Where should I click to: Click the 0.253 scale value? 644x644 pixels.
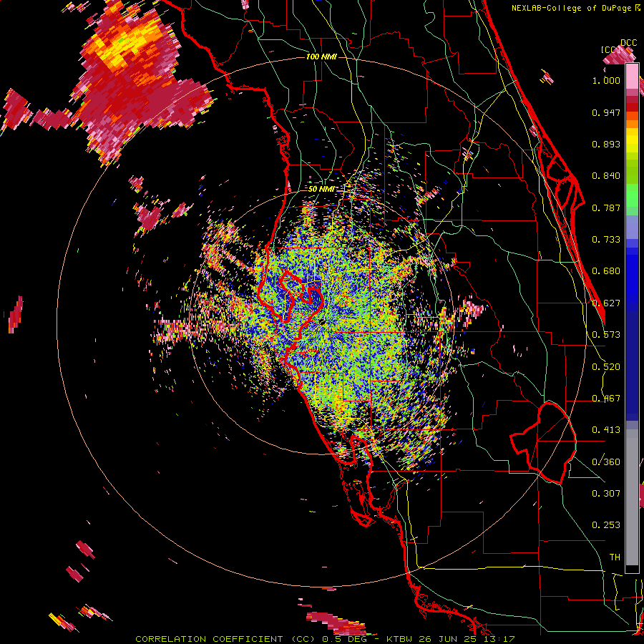(606, 525)
